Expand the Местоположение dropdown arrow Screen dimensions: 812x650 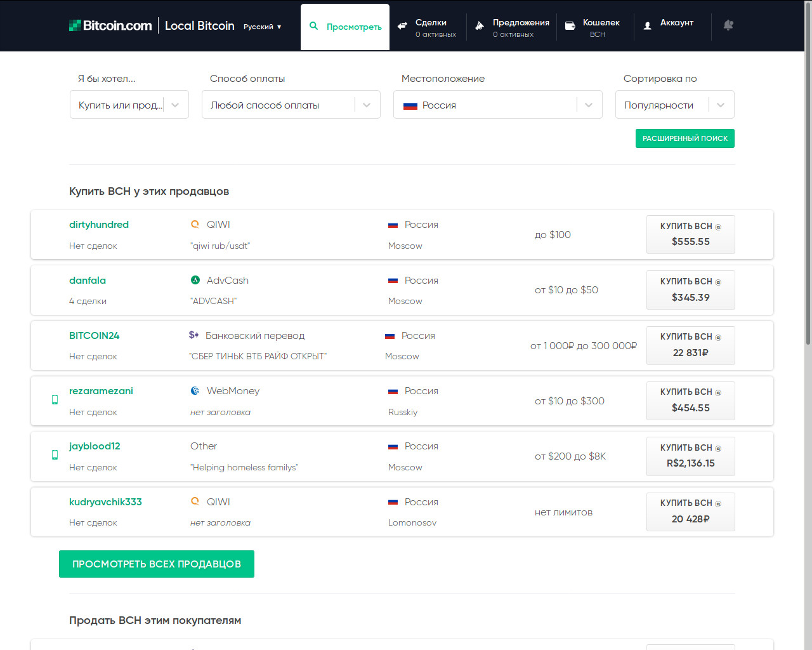point(589,105)
